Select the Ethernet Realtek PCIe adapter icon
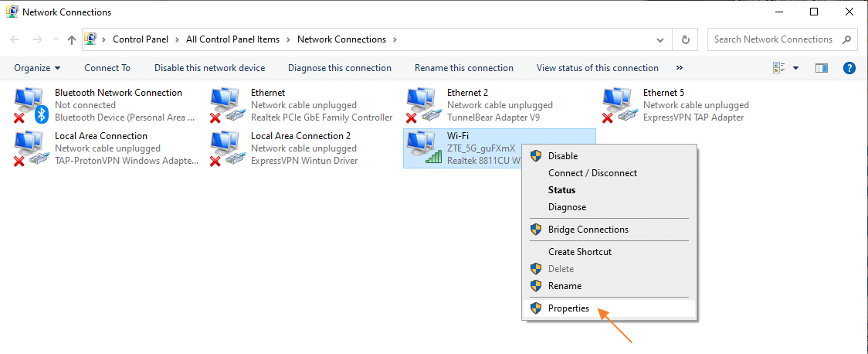Image resolution: width=868 pixels, height=354 pixels. pyautogui.click(x=228, y=105)
